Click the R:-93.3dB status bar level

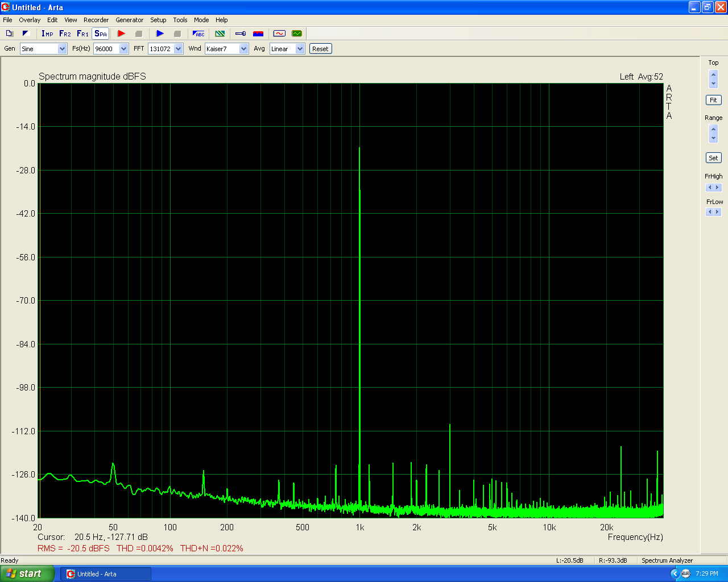tap(613, 560)
